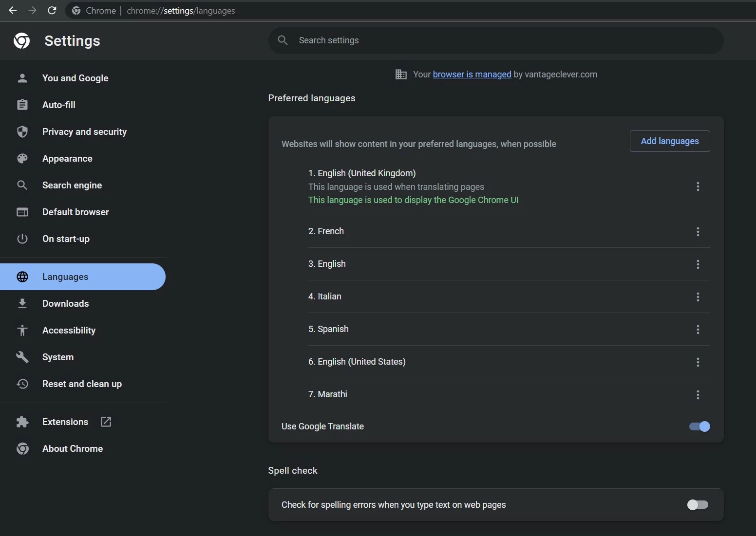Follow the 'browser is managed' link

pos(472,74)
